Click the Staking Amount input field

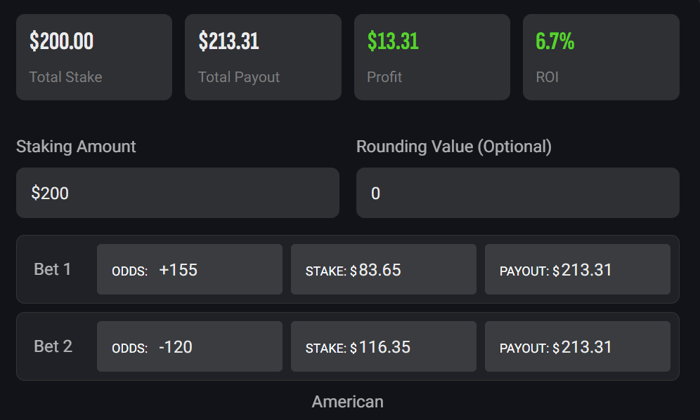tap(177, 193)
